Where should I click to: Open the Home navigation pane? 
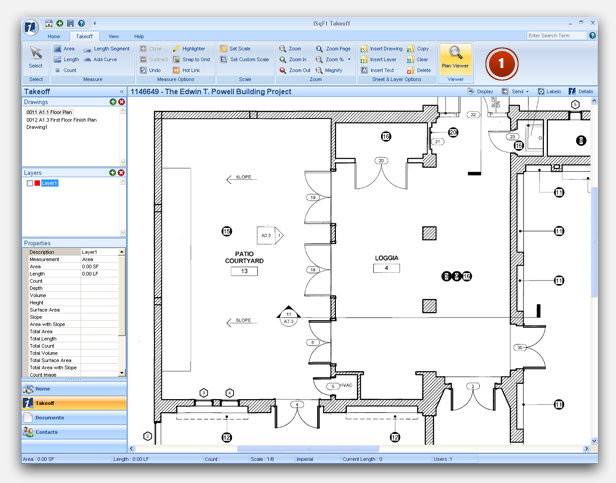coord(74,389)
